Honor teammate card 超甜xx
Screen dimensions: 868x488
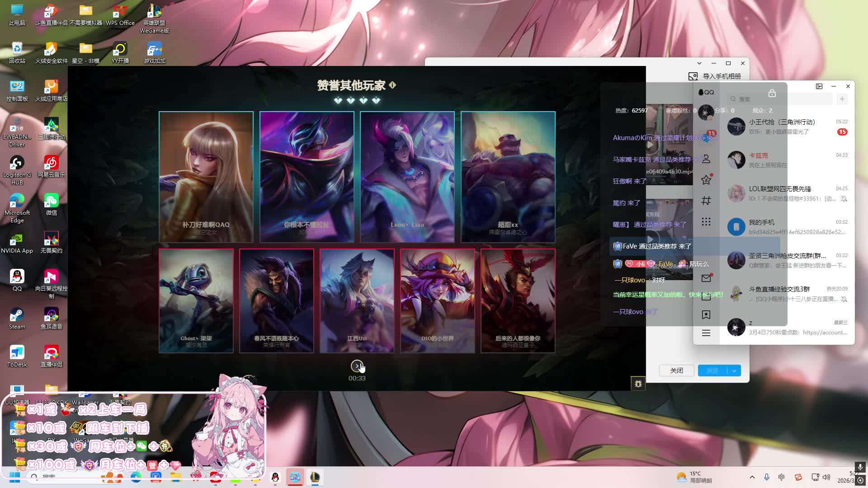pos(508,177)
